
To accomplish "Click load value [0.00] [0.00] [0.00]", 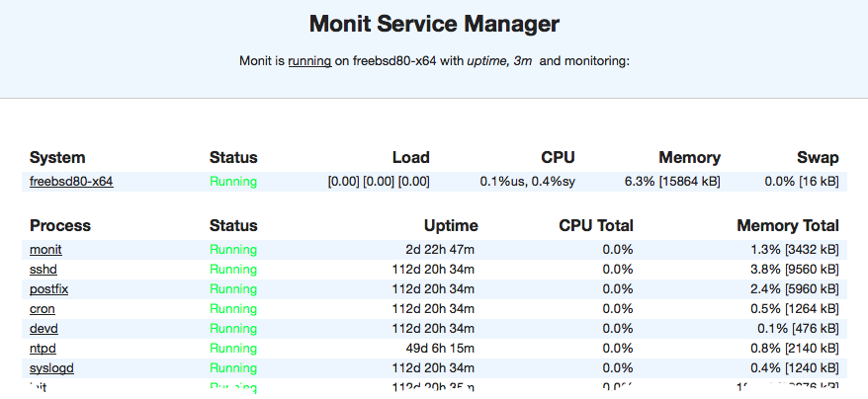I will [379, 182].
